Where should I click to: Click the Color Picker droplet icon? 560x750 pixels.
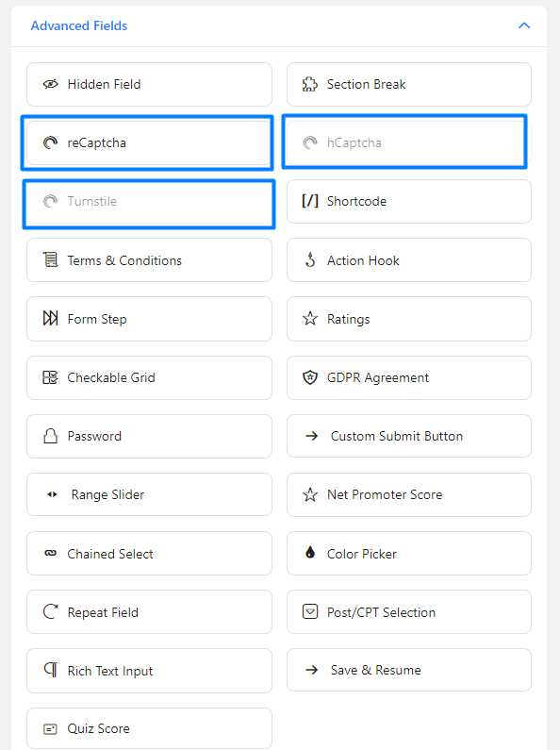(310, 553)
